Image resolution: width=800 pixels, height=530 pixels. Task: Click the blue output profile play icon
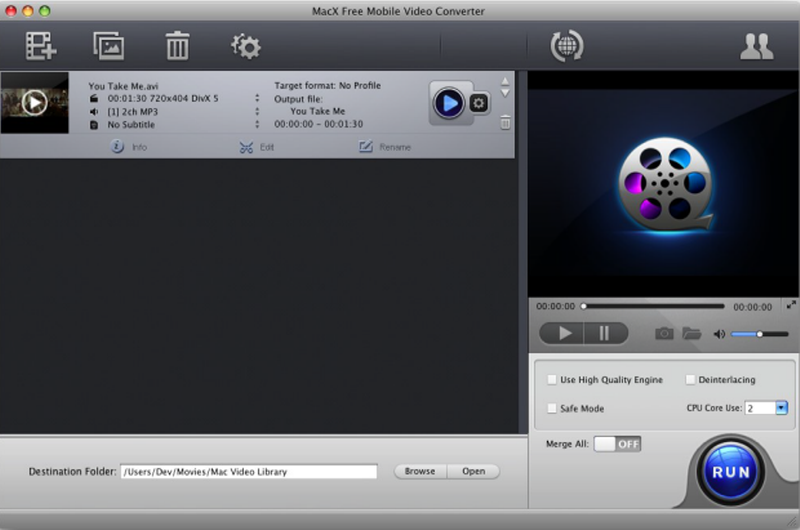coord(449,104)
